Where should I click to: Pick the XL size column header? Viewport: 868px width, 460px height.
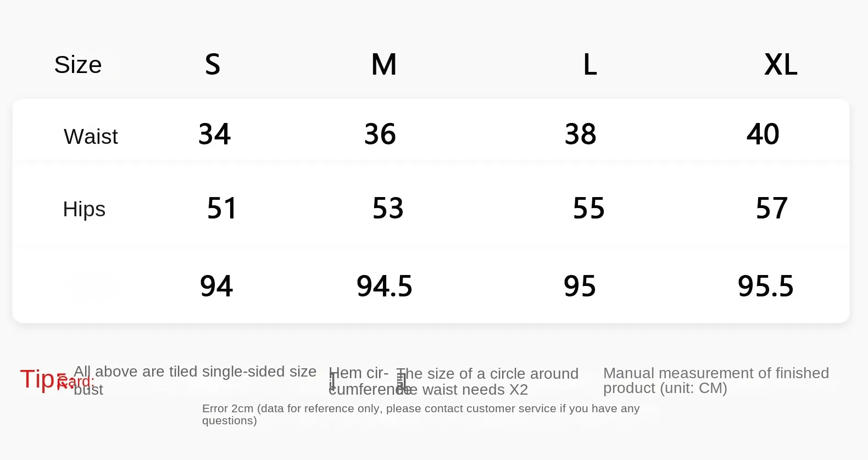(x=781, y=65)
